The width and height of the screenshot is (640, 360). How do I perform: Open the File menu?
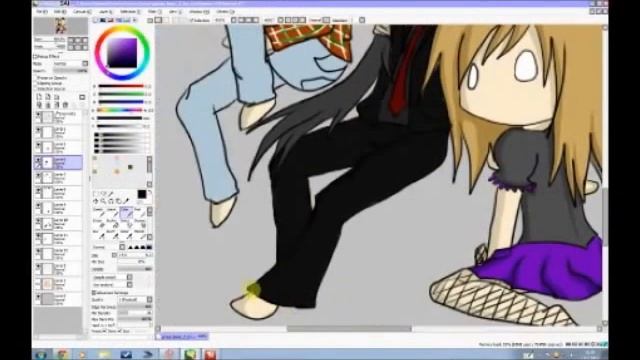click(42, 12)
